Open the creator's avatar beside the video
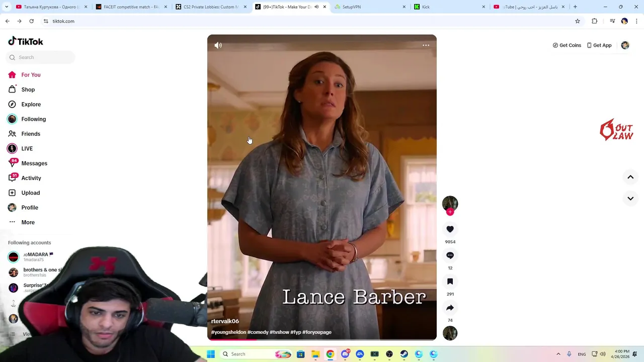Viewport: 644px width, 362px height. (x=450, y=203)
